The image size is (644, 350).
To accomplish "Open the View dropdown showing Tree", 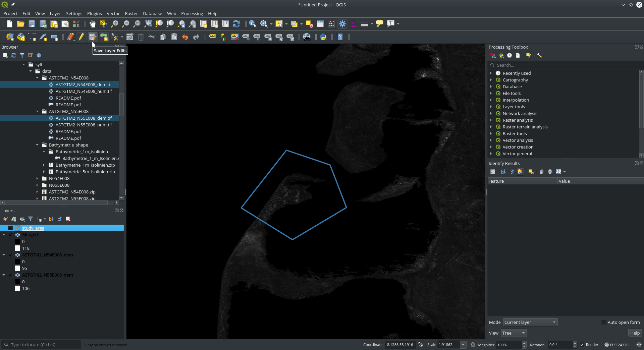I will (x=513, y=333).
